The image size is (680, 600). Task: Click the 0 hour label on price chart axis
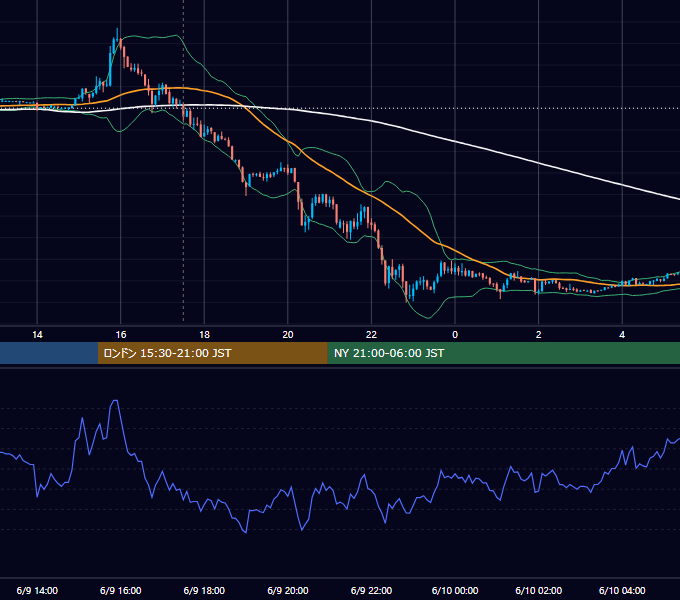455,335
